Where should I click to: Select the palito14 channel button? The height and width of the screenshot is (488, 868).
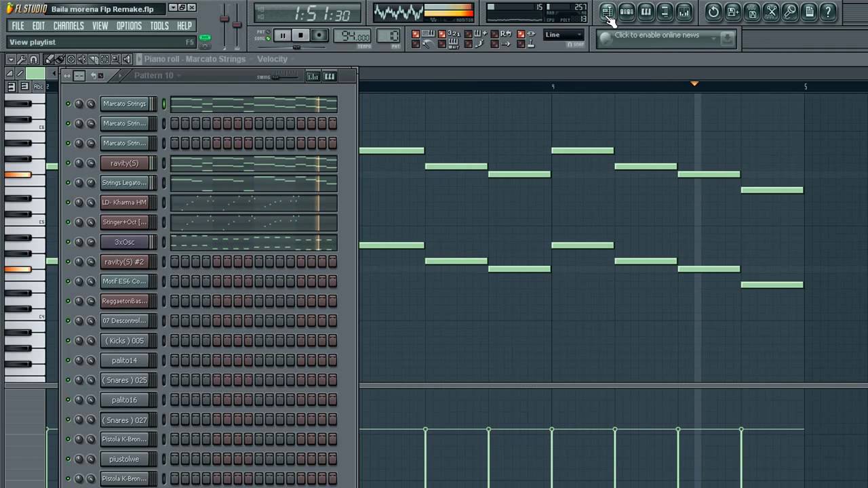pos(124,360)
